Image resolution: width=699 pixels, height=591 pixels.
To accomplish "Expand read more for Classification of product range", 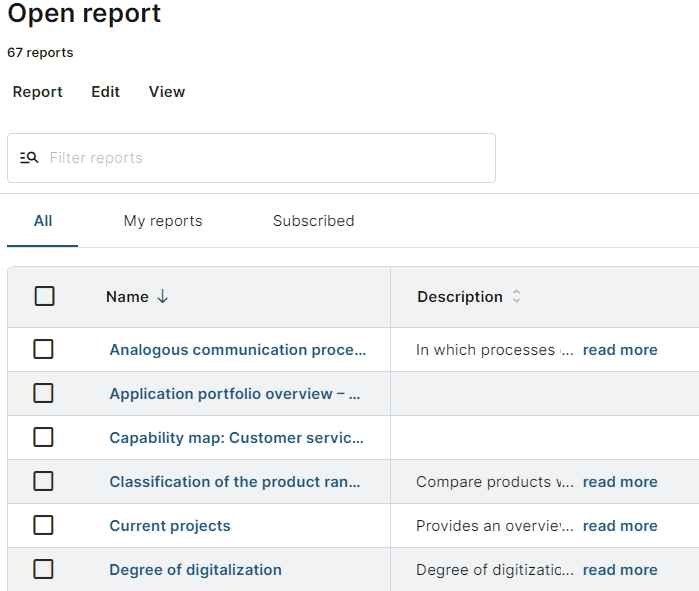I will click(x=620, y=482).
